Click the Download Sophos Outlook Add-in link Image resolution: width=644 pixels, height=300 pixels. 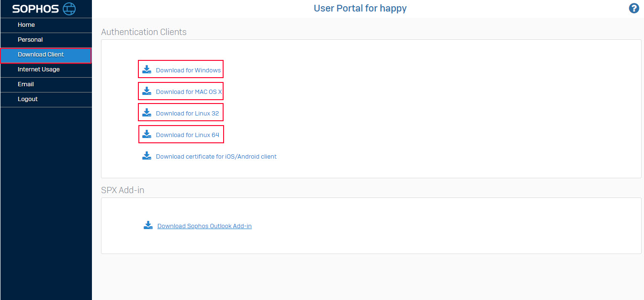[204, 226]
